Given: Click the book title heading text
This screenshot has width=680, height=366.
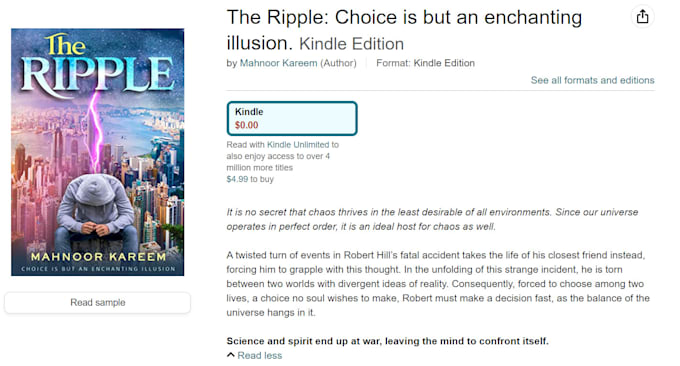Looking at the screenshot, I should coord(404,30).
